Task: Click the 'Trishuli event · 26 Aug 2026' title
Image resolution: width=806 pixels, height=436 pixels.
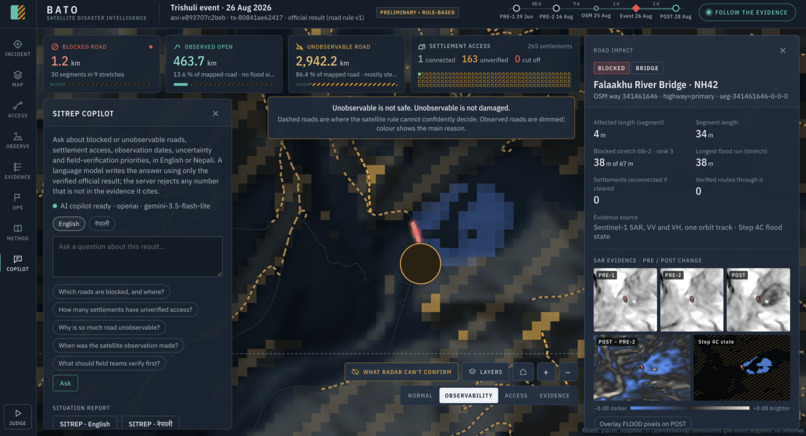Action: coord(221,8)
